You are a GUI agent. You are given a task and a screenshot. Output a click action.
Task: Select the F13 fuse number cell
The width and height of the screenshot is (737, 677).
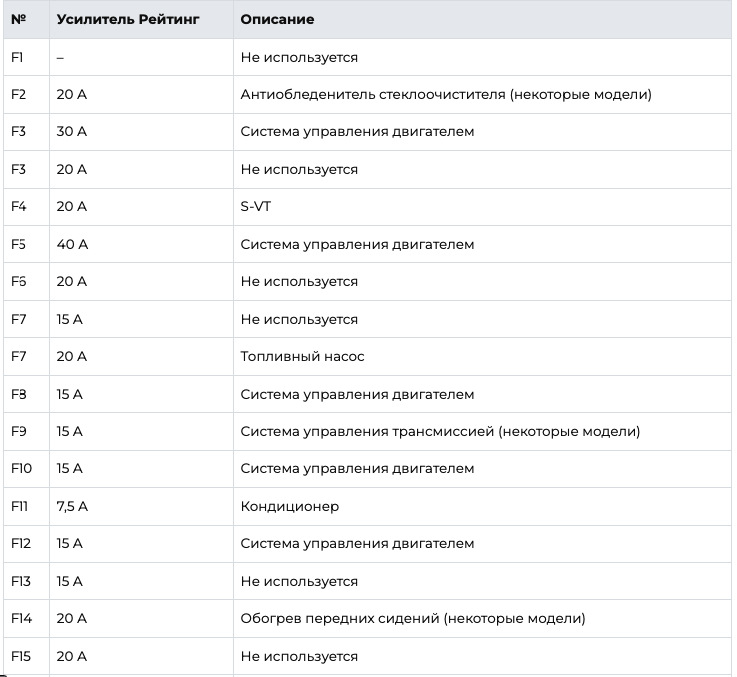coord(21,581)
